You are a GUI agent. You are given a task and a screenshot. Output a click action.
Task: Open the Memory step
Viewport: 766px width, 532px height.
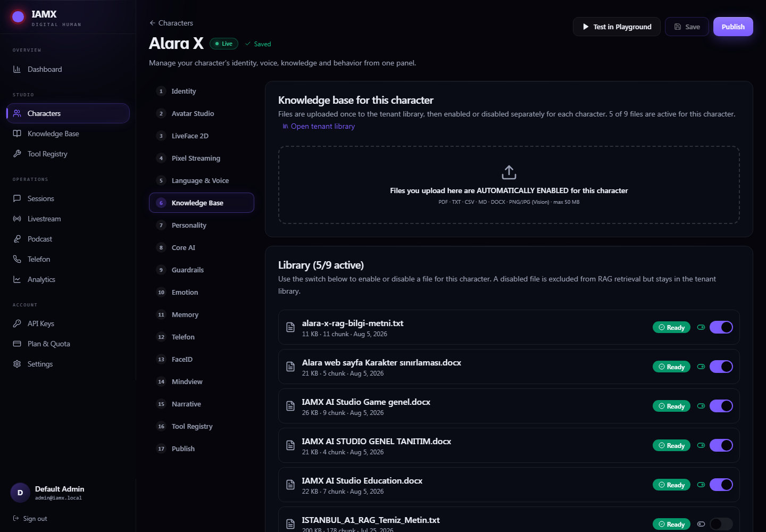(x=202, y=314)
